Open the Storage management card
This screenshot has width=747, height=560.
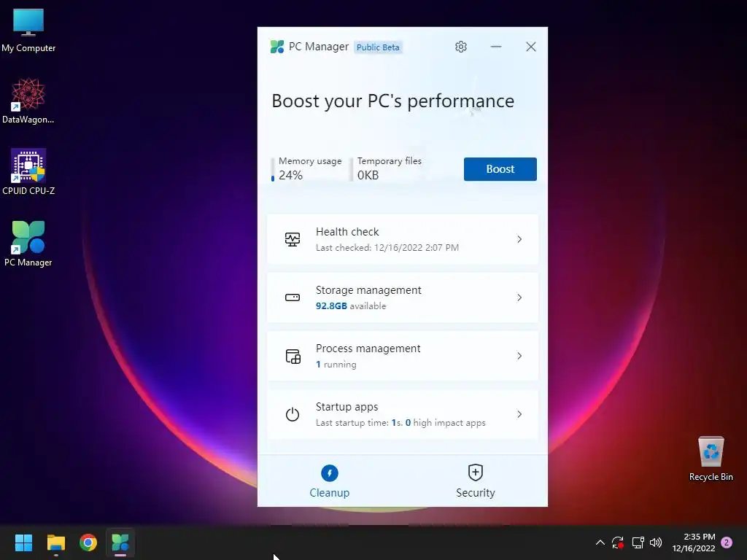point(403,297)
